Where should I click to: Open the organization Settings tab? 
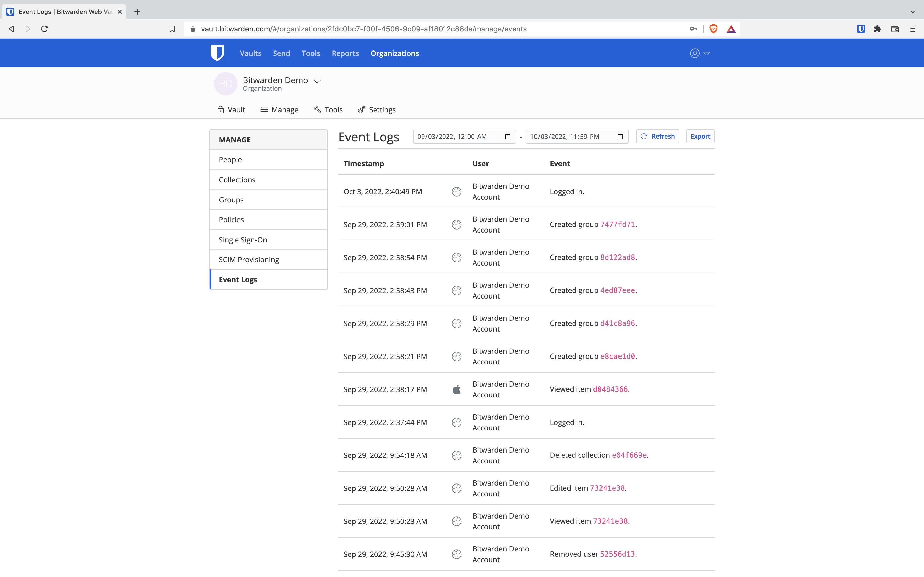point(377,110)
